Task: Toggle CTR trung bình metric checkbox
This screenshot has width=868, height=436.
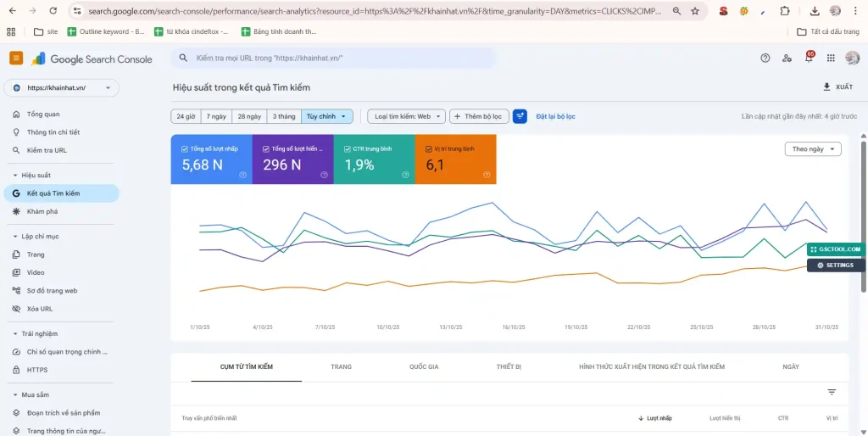Action: (x=348, y=148)
